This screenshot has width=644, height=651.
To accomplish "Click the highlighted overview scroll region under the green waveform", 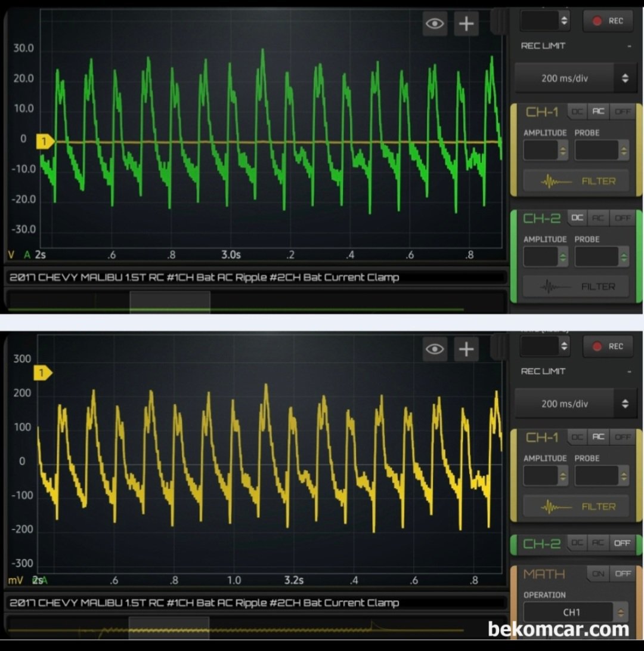I will point(170,302).
